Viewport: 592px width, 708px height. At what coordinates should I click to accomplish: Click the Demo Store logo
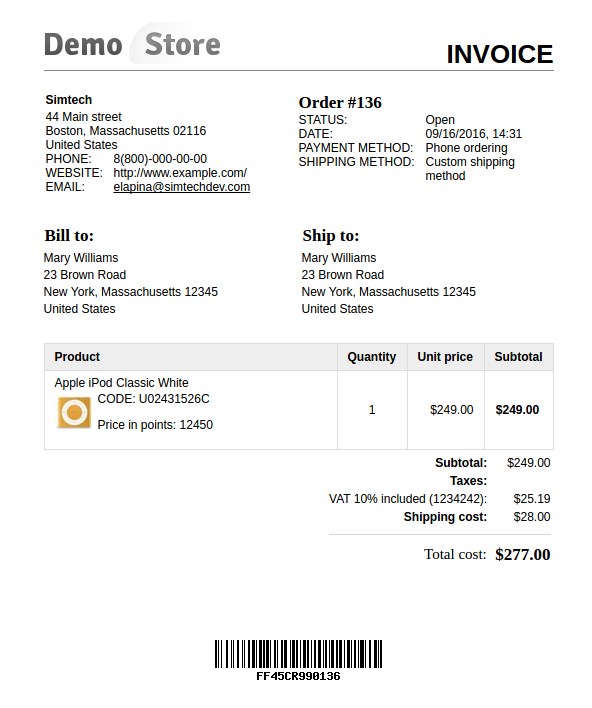tap(132, 44)
